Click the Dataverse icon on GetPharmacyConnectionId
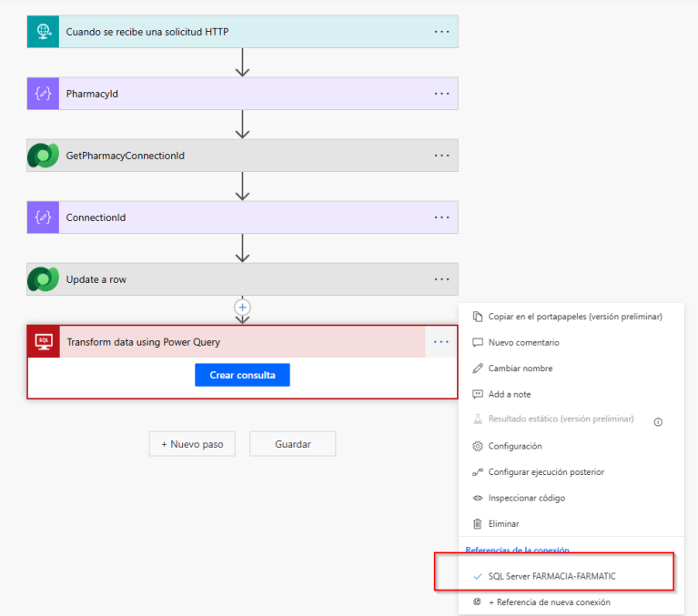The image size is (698, 616). click(x=43, y=156)
